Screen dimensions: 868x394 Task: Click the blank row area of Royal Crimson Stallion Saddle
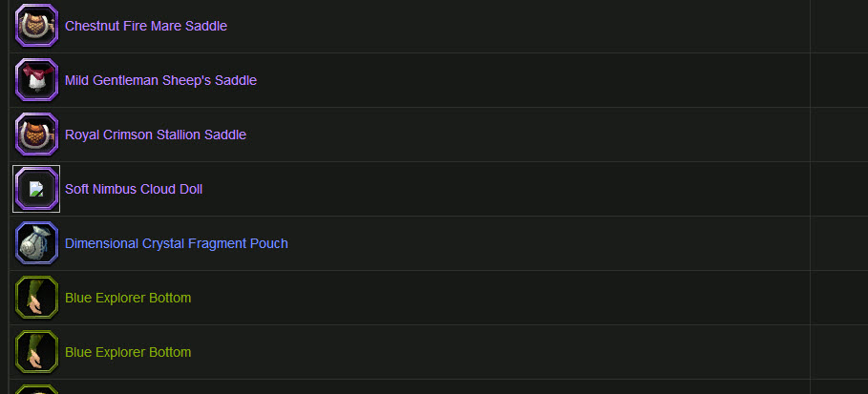click(x=526, y=135)
